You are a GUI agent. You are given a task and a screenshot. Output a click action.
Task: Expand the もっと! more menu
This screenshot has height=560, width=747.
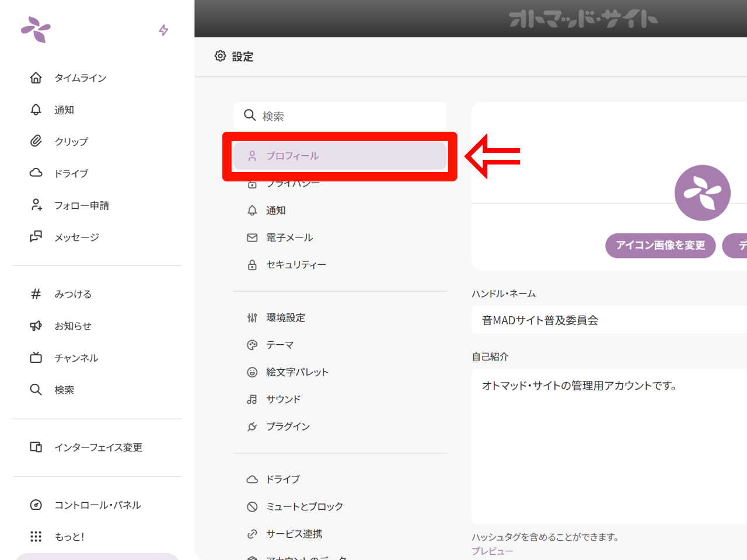pos(69,537)
